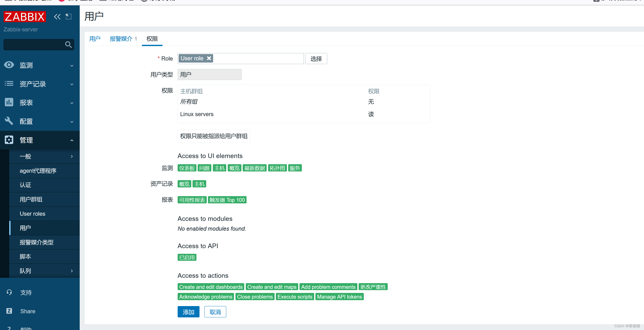Switch to the 用户 tab
644x330 pixels.
click(x=95, y=39)
